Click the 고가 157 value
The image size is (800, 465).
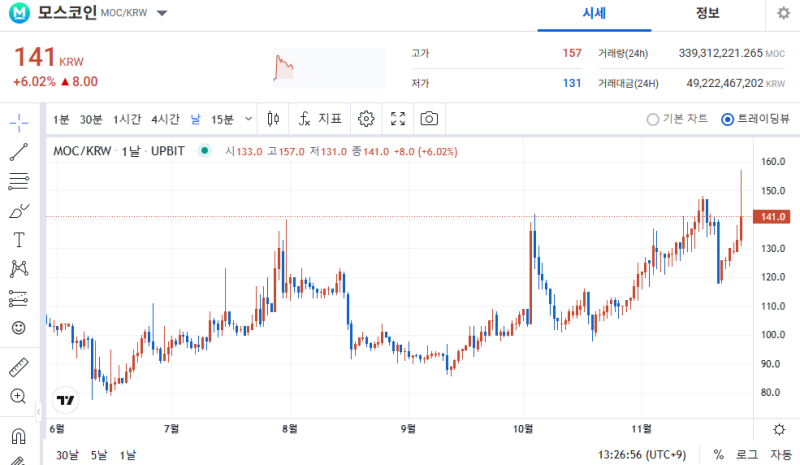pos(572,53)
